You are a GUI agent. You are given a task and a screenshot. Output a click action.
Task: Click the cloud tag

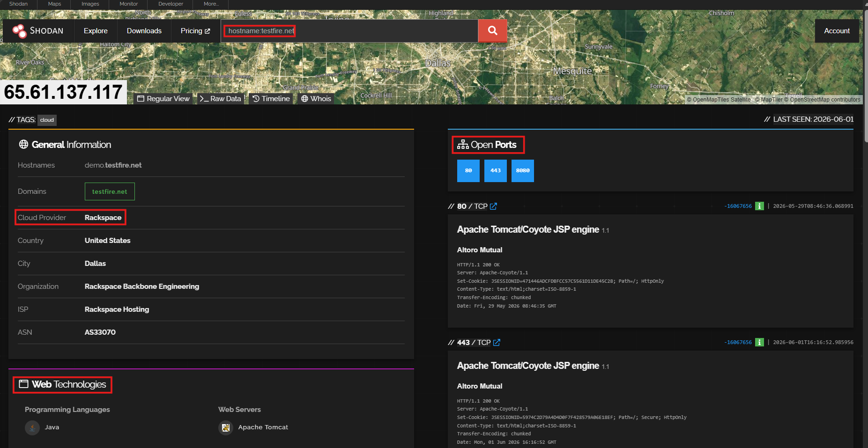[x=47, y=120]
